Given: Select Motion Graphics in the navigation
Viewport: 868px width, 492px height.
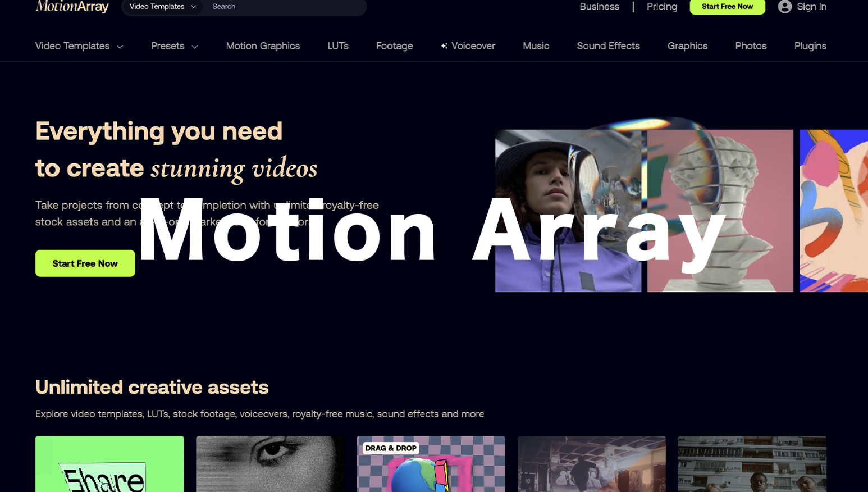Looking at the screenshot, I should 263,46.
